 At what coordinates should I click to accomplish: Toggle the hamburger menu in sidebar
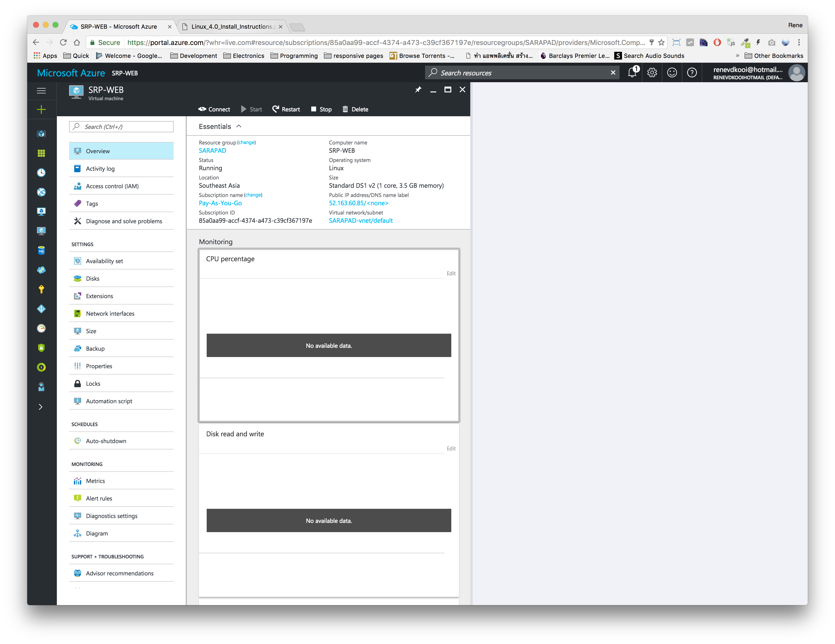pos(41,91)
